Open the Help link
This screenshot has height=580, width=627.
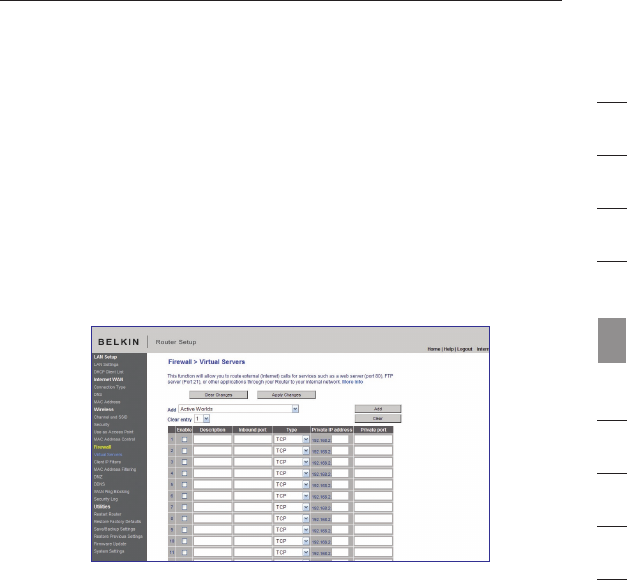click(x=449, y=349)
